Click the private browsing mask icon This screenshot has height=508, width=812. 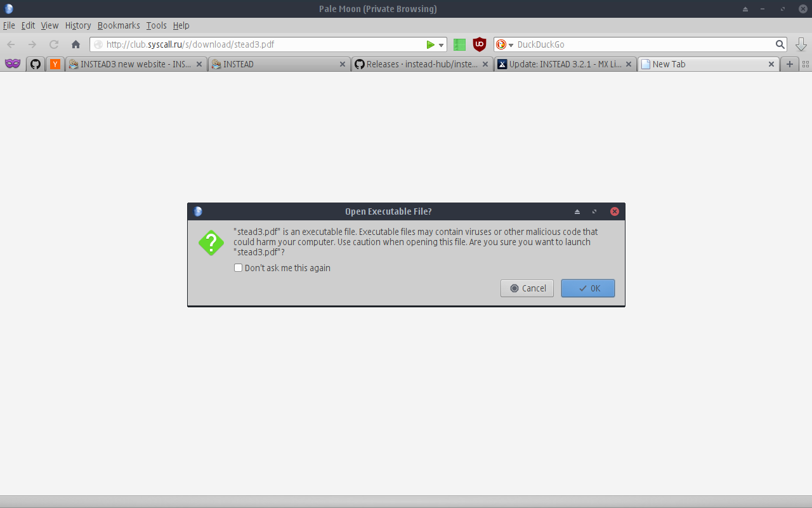[13, 64]
